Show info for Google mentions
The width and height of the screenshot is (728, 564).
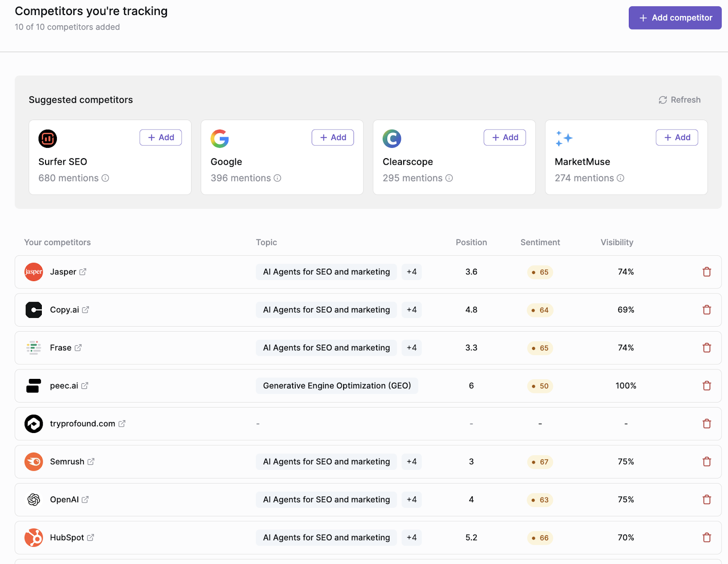point(278,178)
